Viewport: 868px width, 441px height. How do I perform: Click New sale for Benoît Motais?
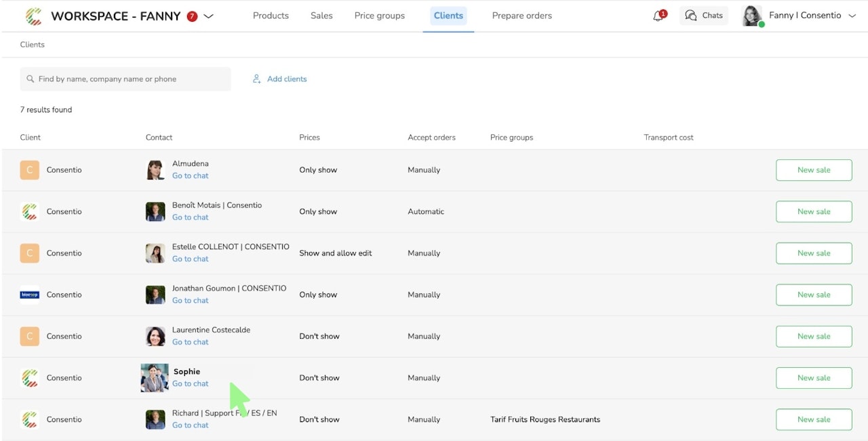(813, 211)
